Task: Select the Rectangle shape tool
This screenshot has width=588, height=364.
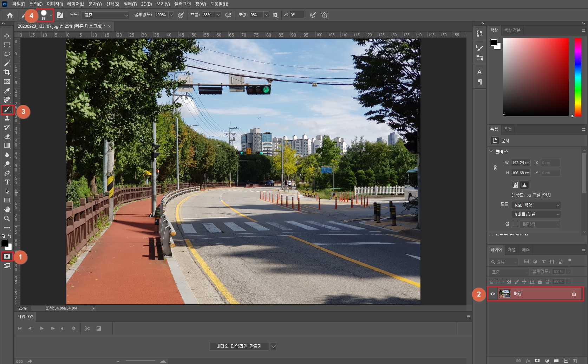Action: click(x=7, y=200)
